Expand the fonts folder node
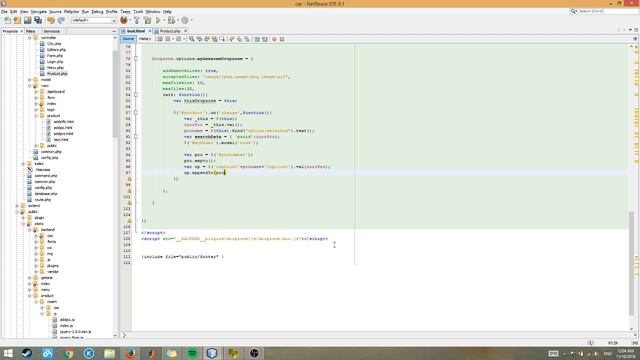Viewport: 640px width, 360px height. [36, 242]
